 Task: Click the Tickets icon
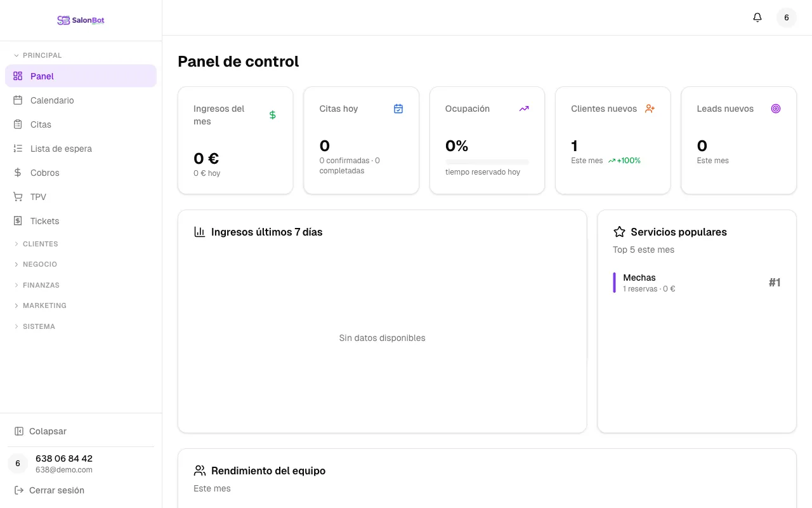(17, 221)
